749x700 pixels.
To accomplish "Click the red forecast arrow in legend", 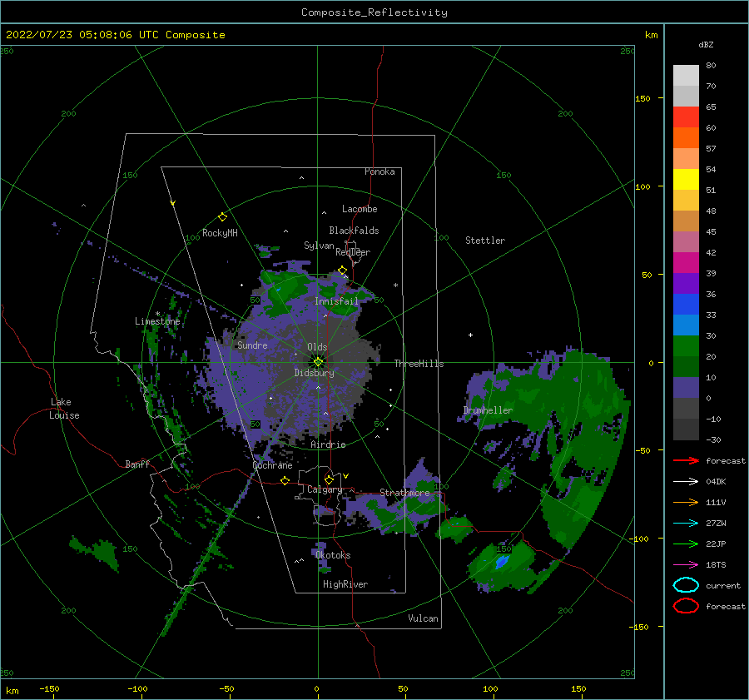I will pyautogui.click(x=686, y=460).
